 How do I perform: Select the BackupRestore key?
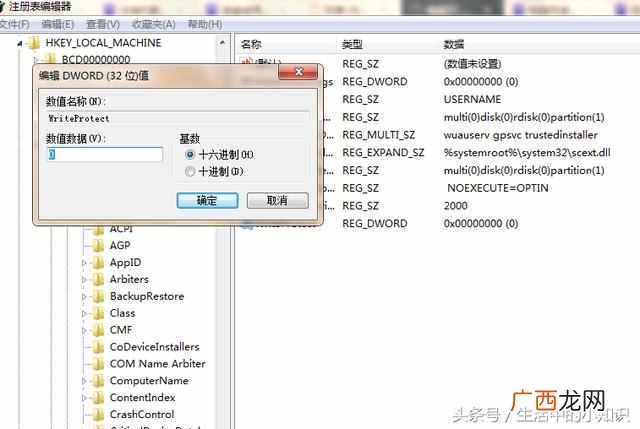click(147, 296)
